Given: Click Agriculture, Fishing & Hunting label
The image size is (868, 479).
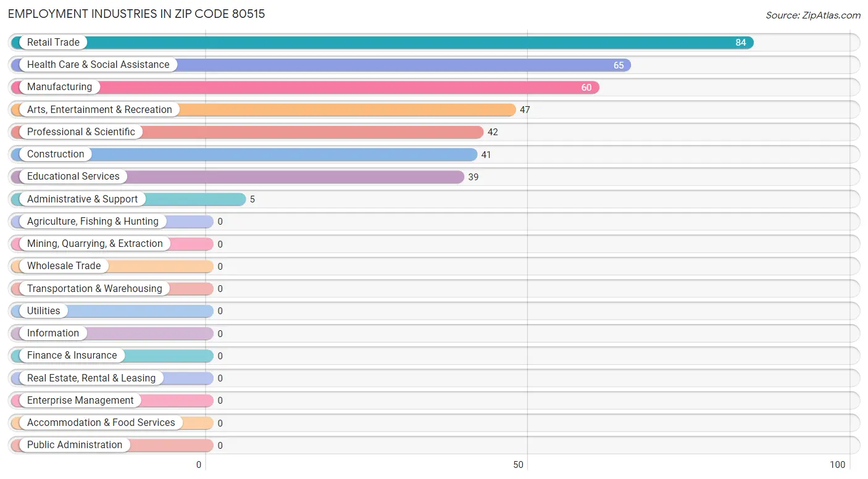Looking at the screenshot, I should [x=93, y=222].
